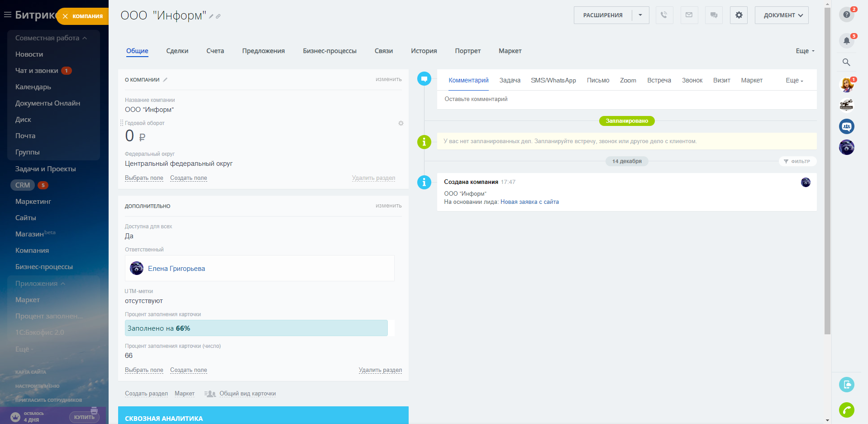Select the Задача tab in timeline
This screenshot has width=868, height=424.
coord(510,80)
